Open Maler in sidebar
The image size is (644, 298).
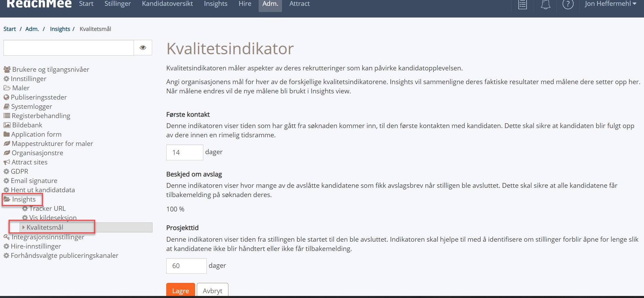coord(21,88)
